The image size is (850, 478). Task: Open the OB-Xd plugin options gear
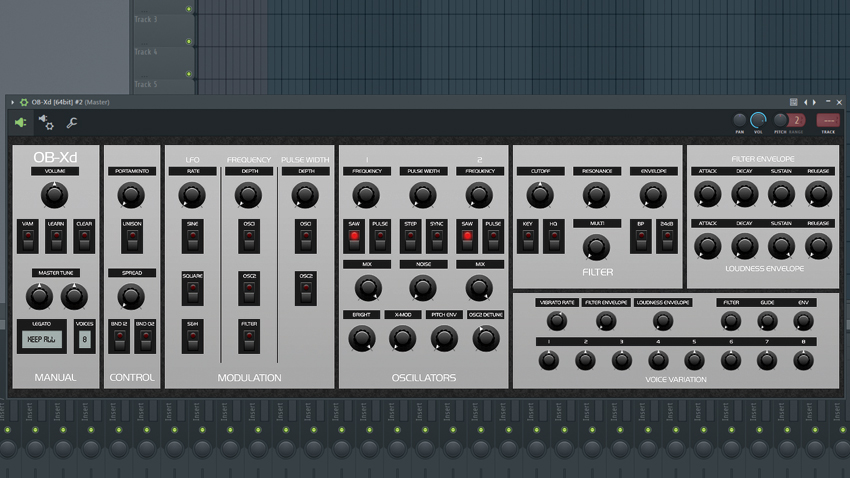pos(24,102)
